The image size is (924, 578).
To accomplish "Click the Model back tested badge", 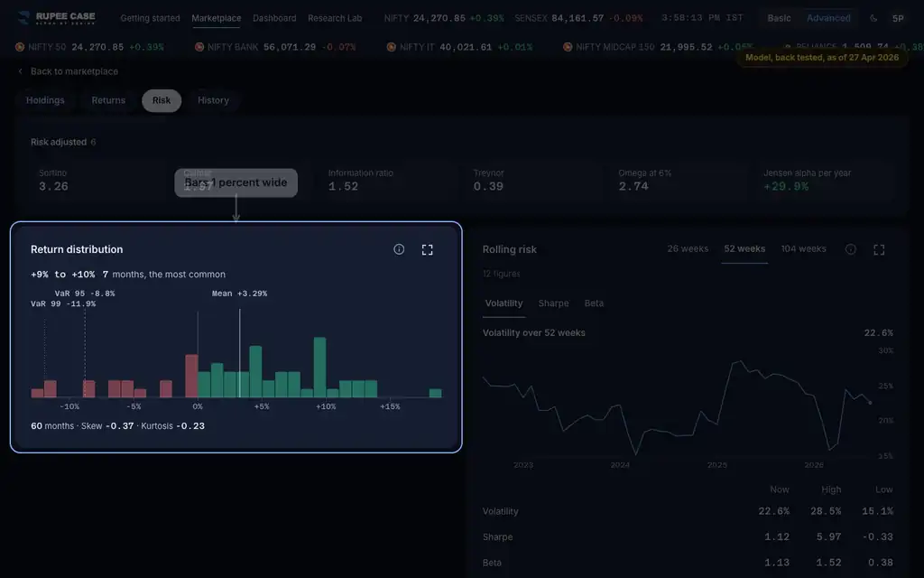I will point(822,58).
